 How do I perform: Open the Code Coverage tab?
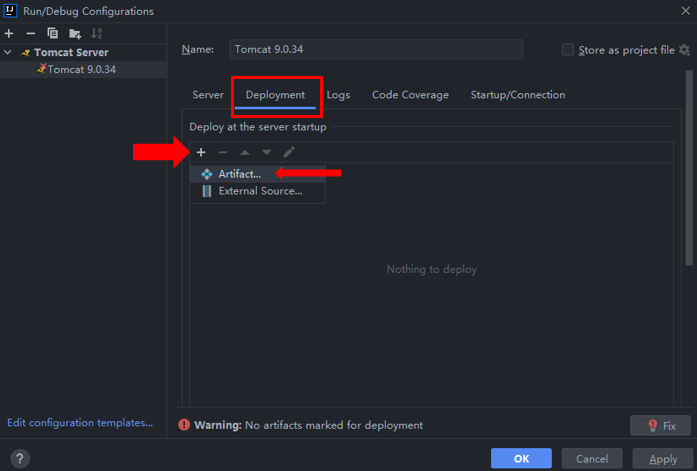click(410, 95)
